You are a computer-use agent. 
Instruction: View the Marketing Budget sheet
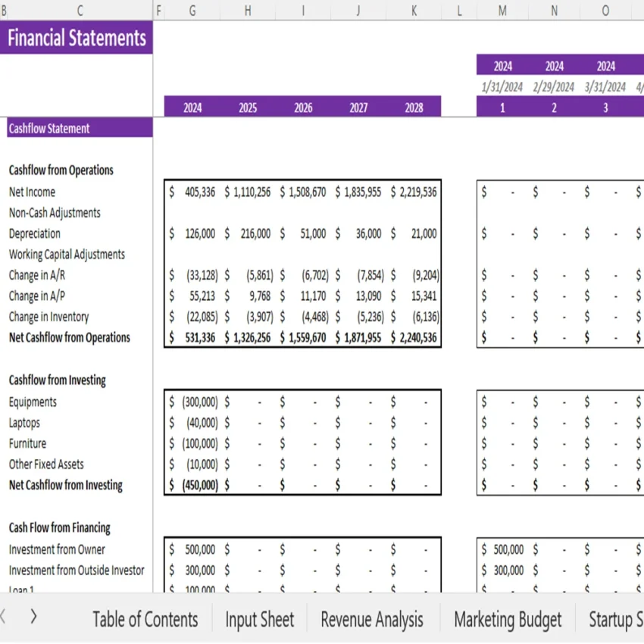(x=507, y=619)
